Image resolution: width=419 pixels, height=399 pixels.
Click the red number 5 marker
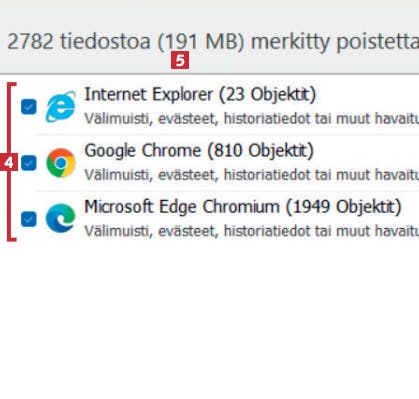180,60
